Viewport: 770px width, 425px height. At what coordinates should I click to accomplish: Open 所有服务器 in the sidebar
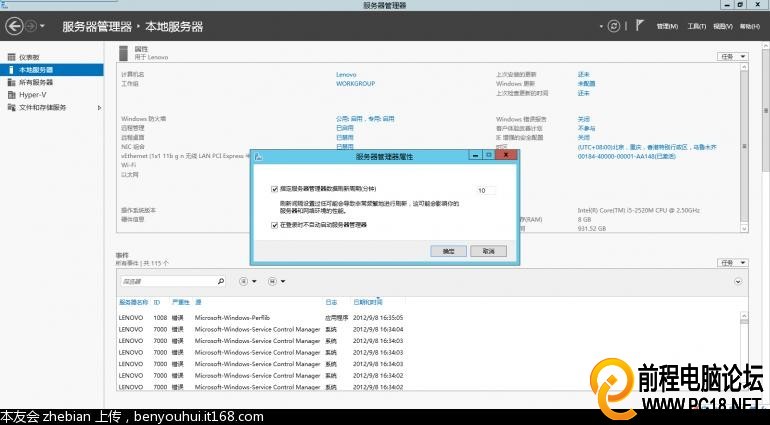(35, 82)
